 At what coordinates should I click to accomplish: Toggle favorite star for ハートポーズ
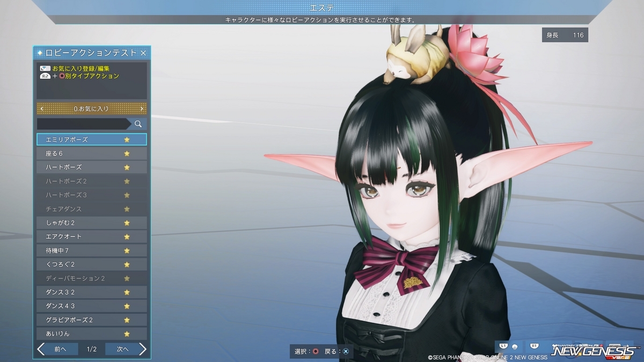pyautogui.click(x=127, y=167)
